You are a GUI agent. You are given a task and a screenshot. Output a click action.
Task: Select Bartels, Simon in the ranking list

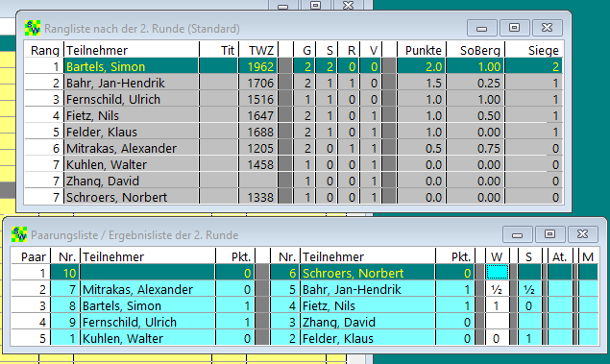pyautogui.click(x=106, y=67)
